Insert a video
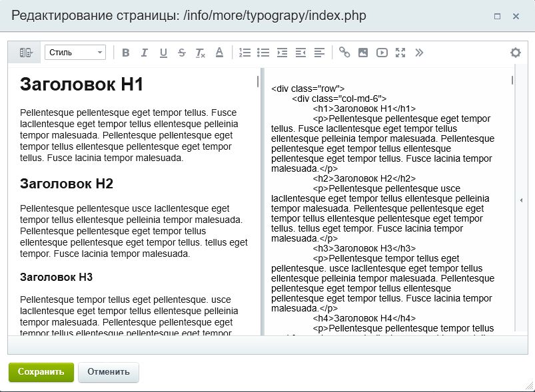Image resolution: width=535 pixels, height=392 pixels. [382, 53]
